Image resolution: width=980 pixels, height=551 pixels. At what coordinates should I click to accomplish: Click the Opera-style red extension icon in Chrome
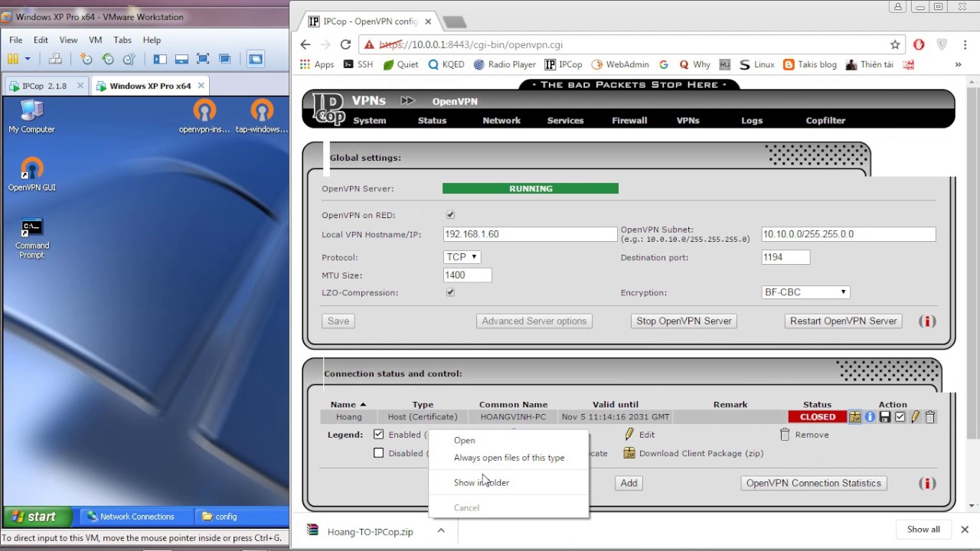point(919,44)
